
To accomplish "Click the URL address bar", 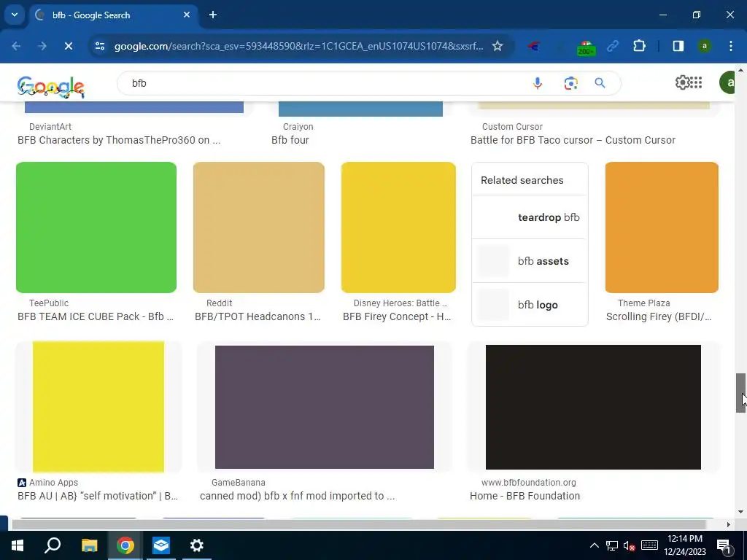I will 298,46.
